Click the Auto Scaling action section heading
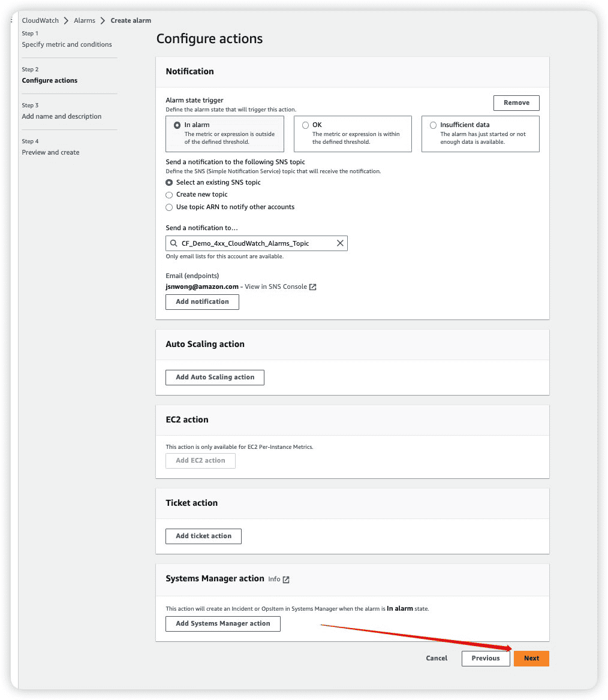The height and width of the screenshot is (700, 608). coord(205,344)
